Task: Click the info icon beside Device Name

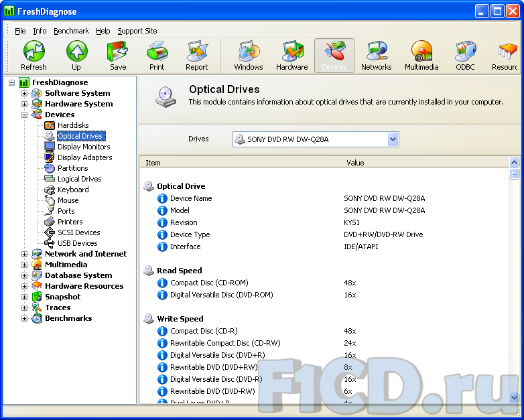Action: pyautogui.click(x=162, y=198)
